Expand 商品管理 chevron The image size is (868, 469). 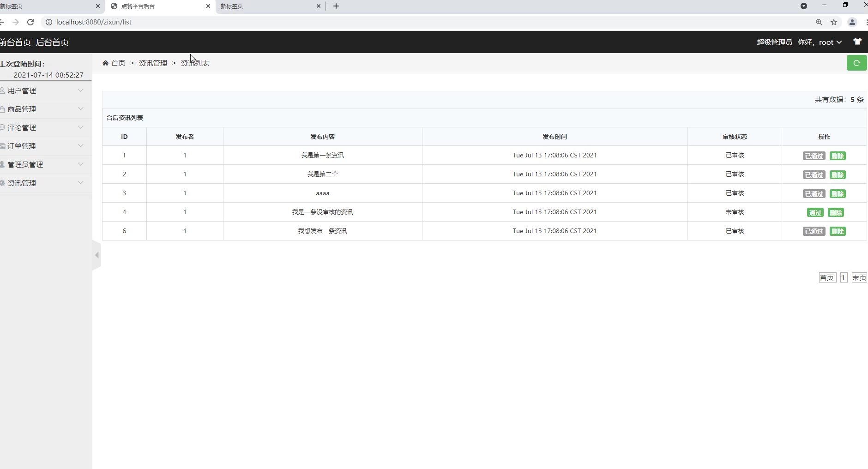(81, 109)
